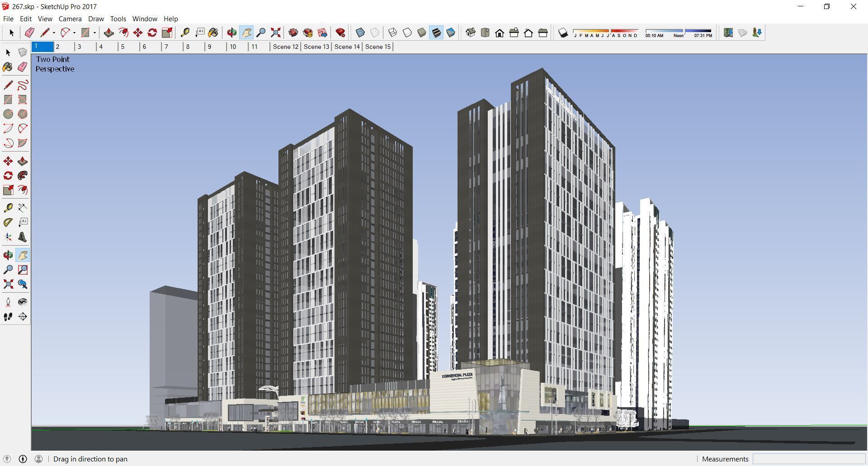Select the Axes tool in the left toolset
The image size is (868, 466).
click(8, 237)
